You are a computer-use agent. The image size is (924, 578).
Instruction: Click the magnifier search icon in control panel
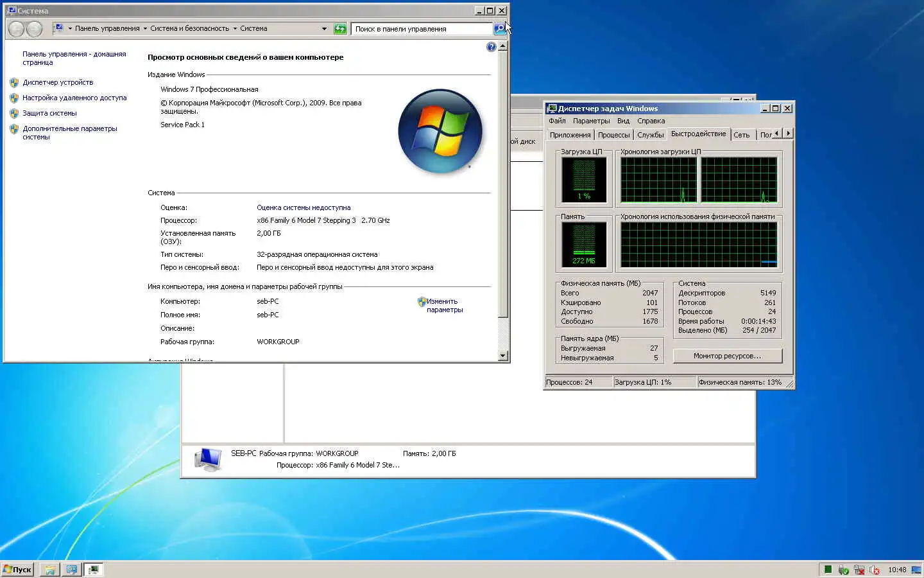(x=499, y=28)
